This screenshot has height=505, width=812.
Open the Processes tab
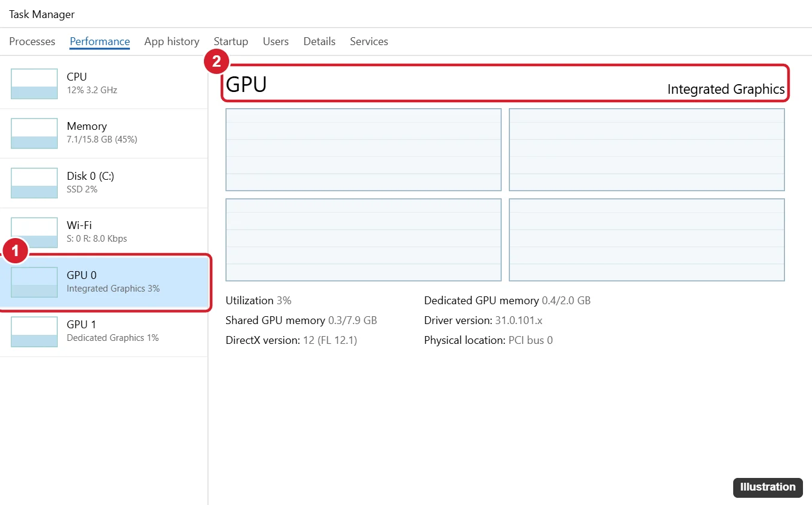(x=32, y=41)
